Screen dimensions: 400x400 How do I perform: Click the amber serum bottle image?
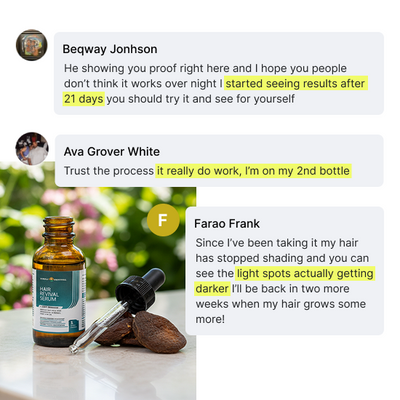[59, 282]
